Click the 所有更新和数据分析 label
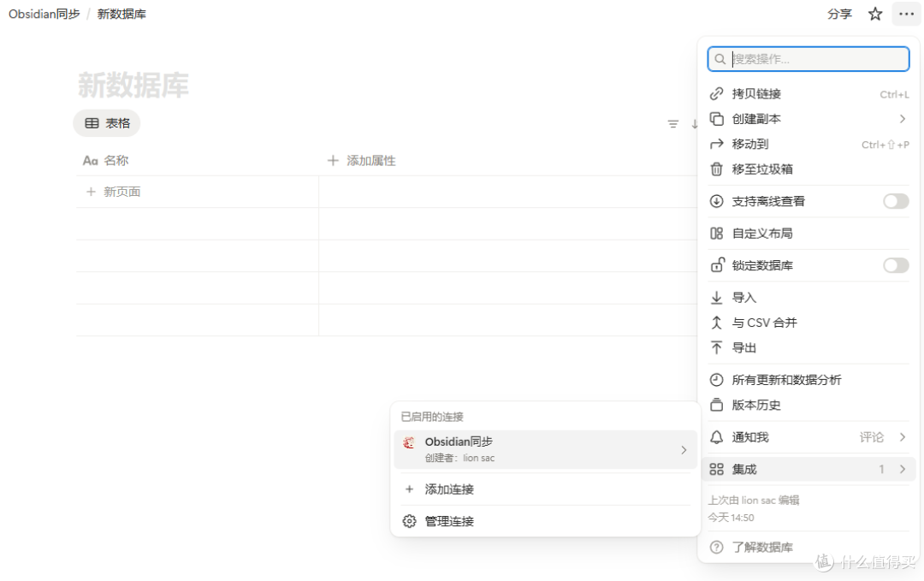This screenshot has width=924, height=581. pyautogui.click(x=787, y=380)
